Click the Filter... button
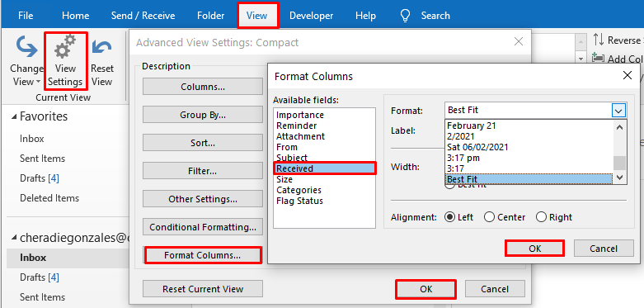The height and width of the screenshot is (308, 644). pos(203,171)
